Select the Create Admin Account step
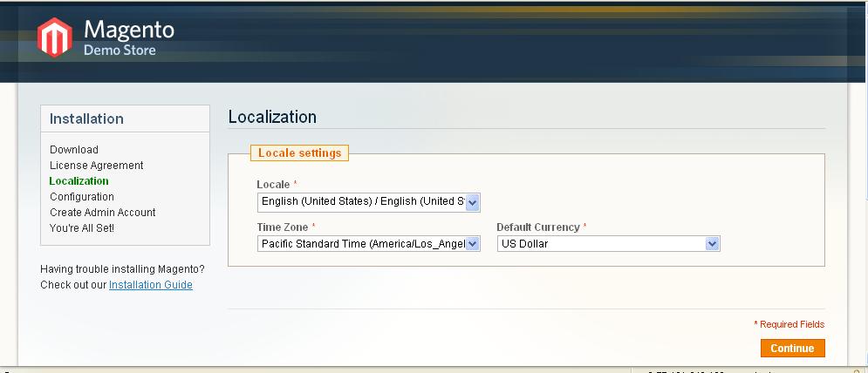Screen dimensions: 868x373 click(102, 213)
